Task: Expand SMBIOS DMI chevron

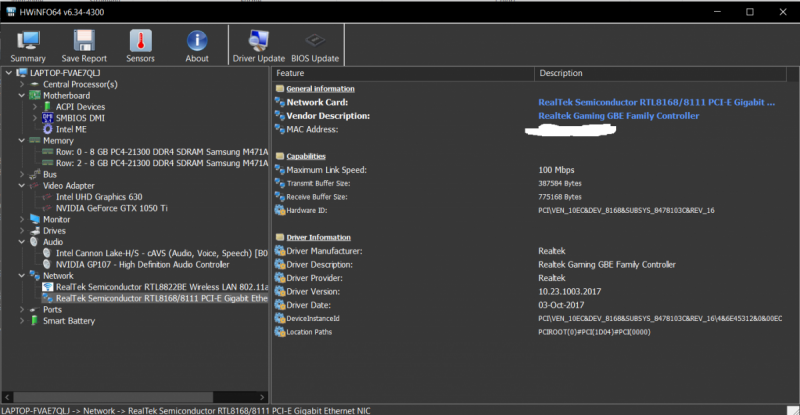Action: [35, 118]
